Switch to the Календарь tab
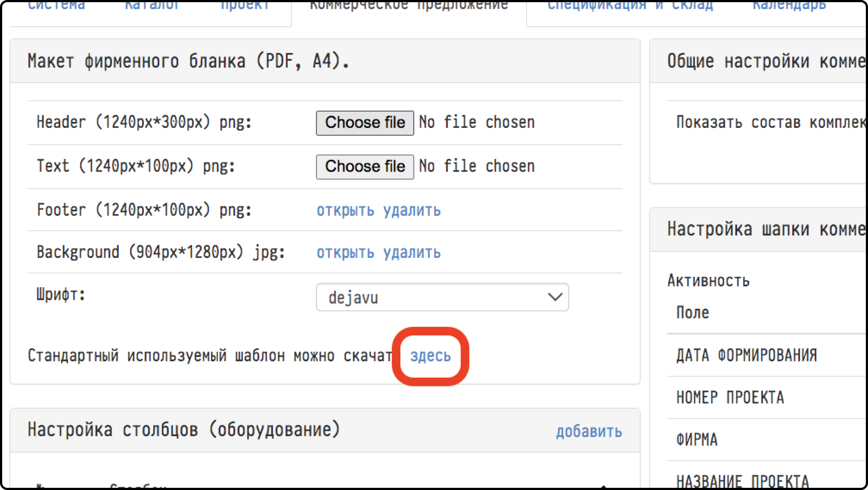Viewport: 868px width, 490px height. click(789, 6)
